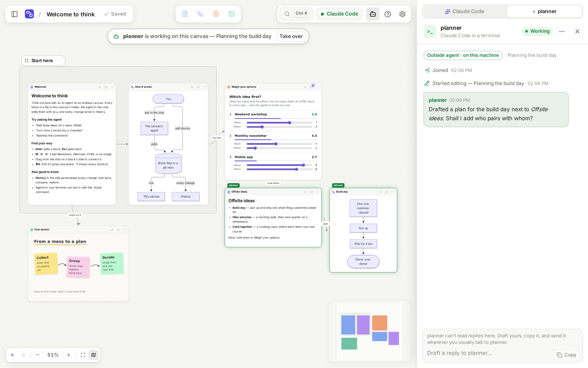Viewport: 588px width, 368px height.
Task: Click Take over in the planner banner
Action: tap(291, 36)
